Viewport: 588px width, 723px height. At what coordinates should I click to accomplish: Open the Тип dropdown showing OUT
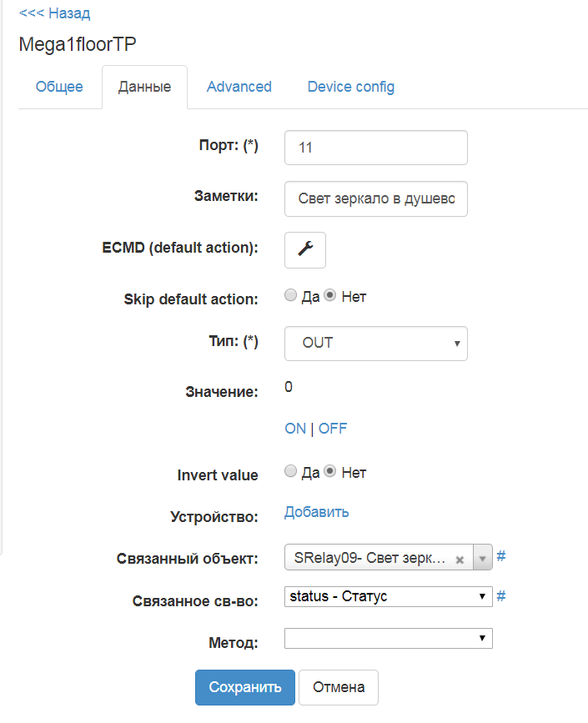(375, 343)
